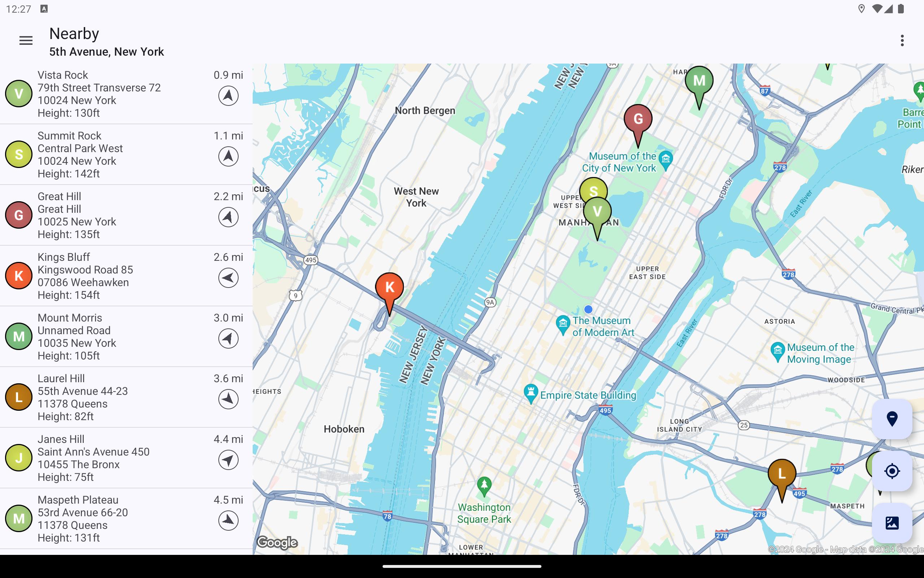Image resolution: width=924 pixels, height=578 pixels.
Task: Tap the Janes Hill direction arrow
Action: coord(228,460)
